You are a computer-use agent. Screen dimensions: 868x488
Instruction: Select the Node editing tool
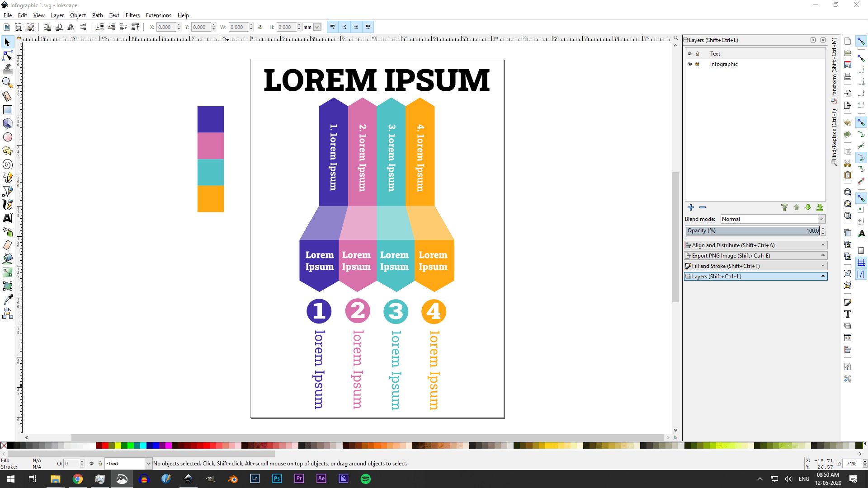click(7, 56)
